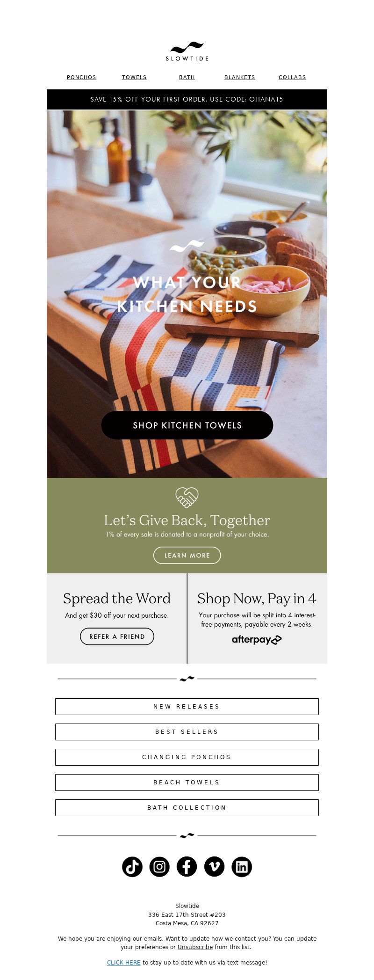Click the Learn More button
This screenshot has width=374, height=980.
click(187, 556)
